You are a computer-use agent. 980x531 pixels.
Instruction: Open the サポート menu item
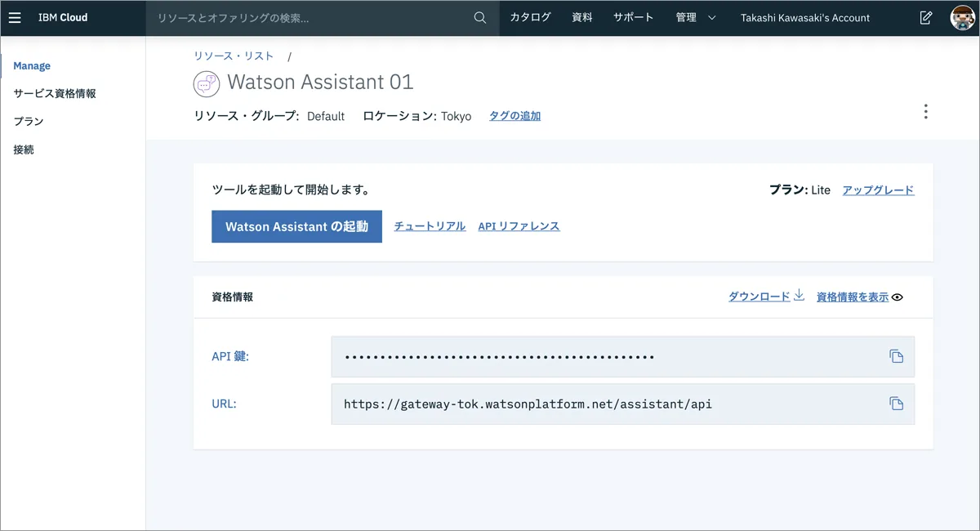(634, 17)
